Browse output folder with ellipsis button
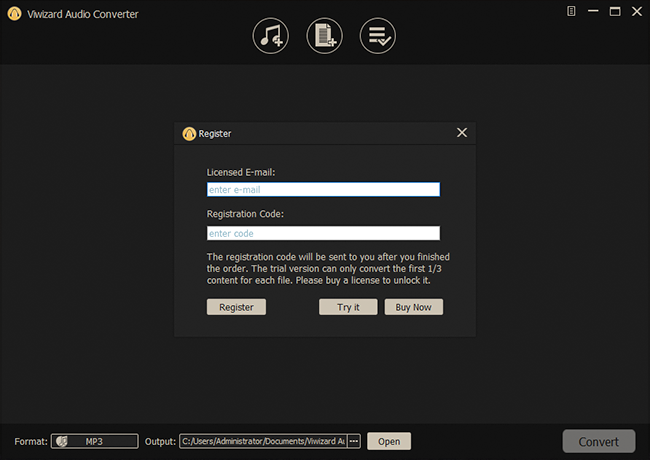Viewport: 650px width, 460px height. (x=354, y=441)
